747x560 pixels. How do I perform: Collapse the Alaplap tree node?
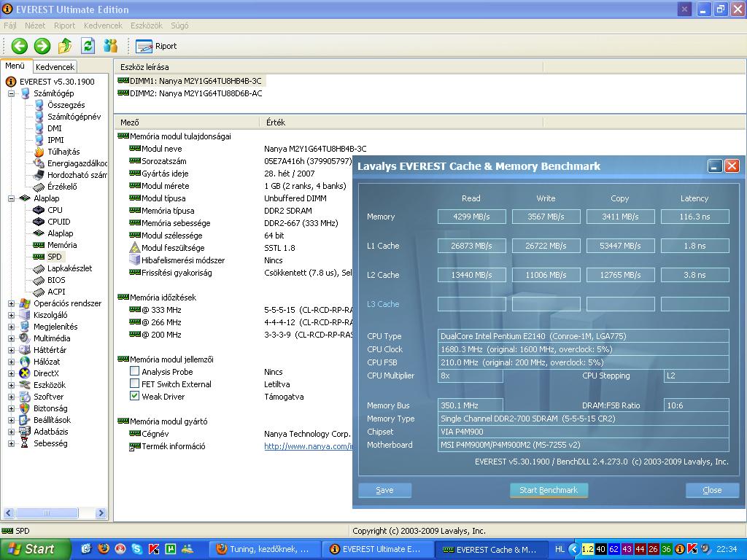[11, 198]
